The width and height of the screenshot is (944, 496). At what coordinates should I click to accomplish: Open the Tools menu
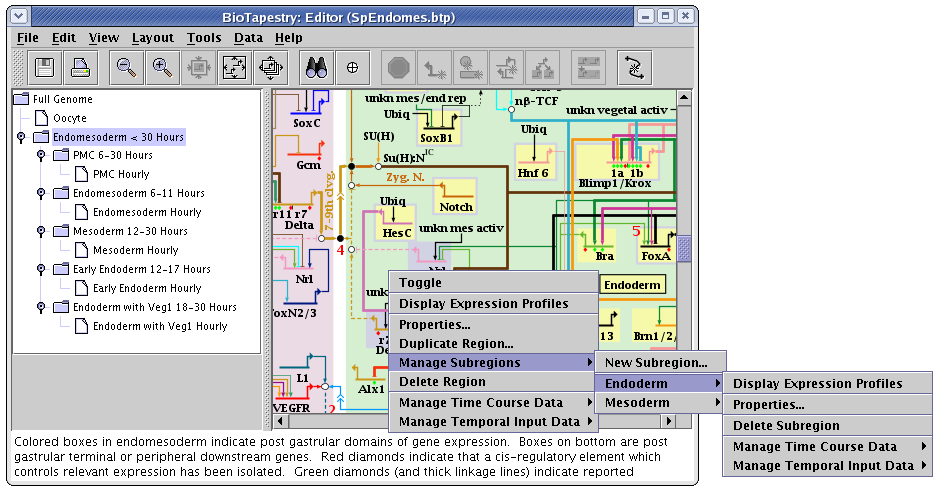click(x=204, y=38)
